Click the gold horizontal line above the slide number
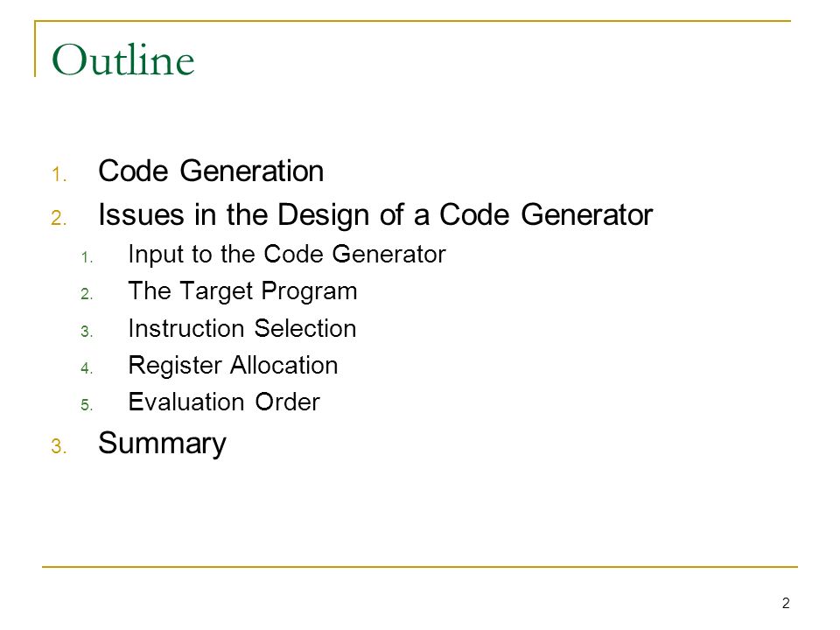This screenshot has height=630, width=840. tap(420, 566)
